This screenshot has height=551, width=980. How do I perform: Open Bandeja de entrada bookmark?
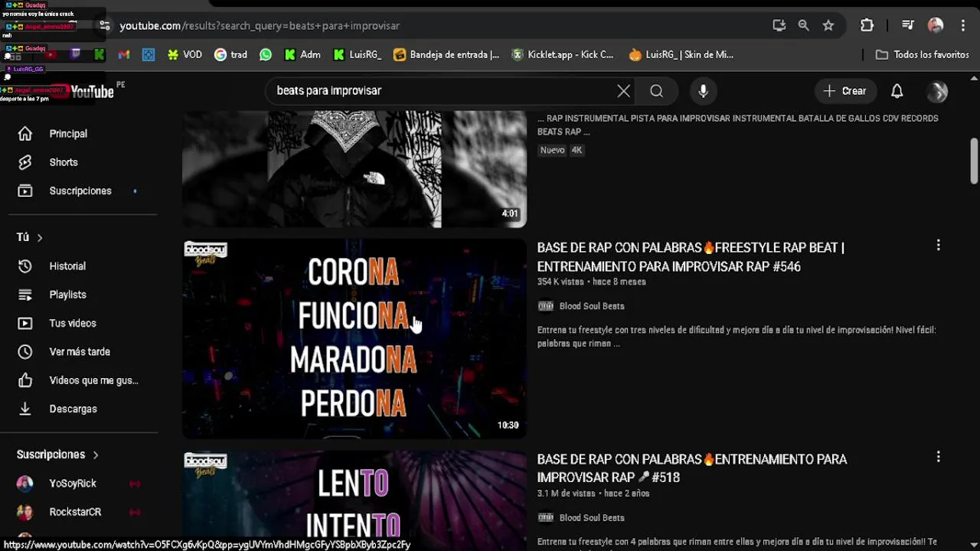[446, 54]
